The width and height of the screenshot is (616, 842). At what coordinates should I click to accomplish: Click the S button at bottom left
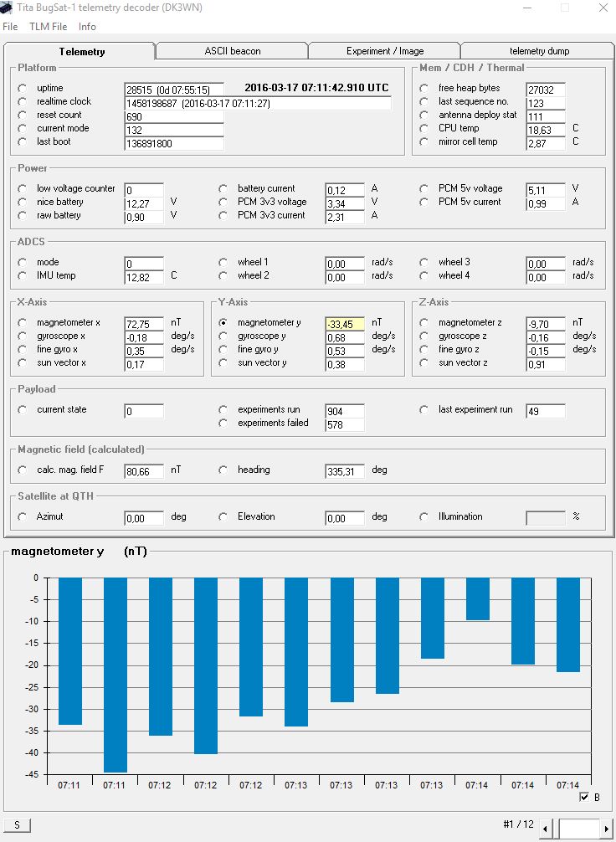[18, 824]
